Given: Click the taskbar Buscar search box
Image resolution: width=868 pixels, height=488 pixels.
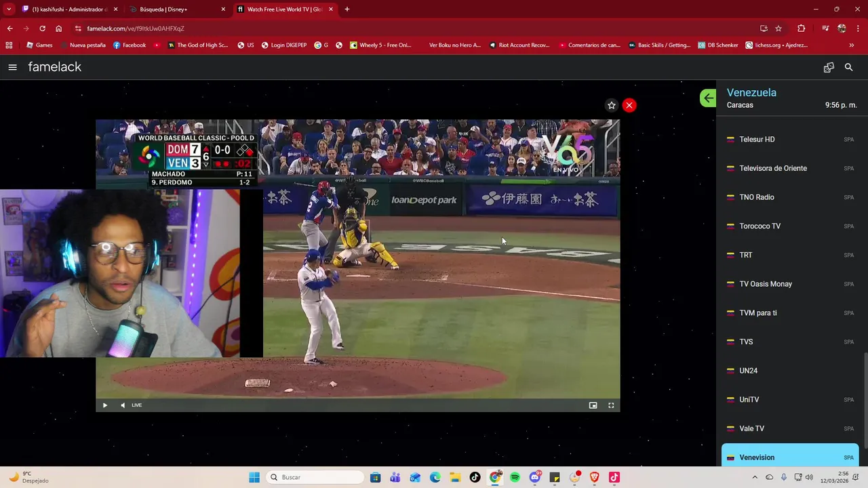Looking at the screenshot, I should [x=315, y=477].
